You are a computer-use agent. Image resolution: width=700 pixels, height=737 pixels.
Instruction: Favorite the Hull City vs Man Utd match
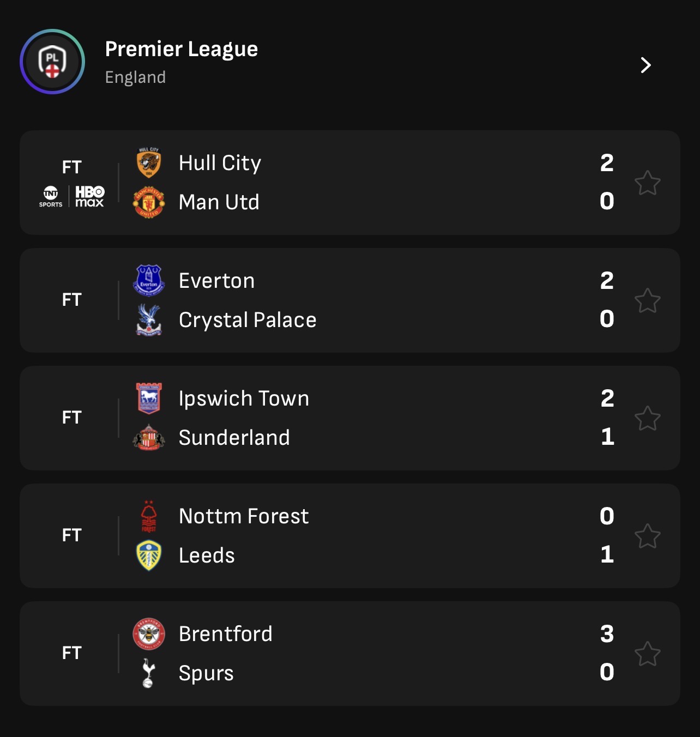[648, 183]
